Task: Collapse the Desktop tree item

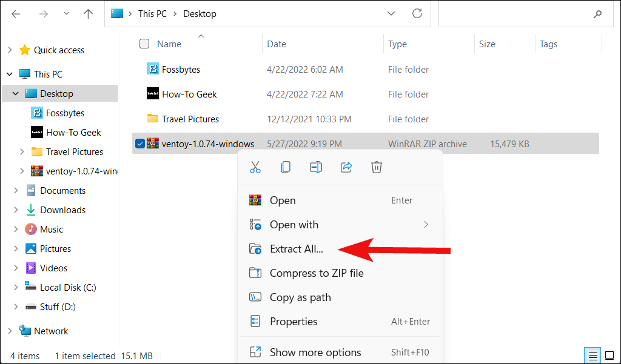Action: pyautogui.click(x=16, y=93)
